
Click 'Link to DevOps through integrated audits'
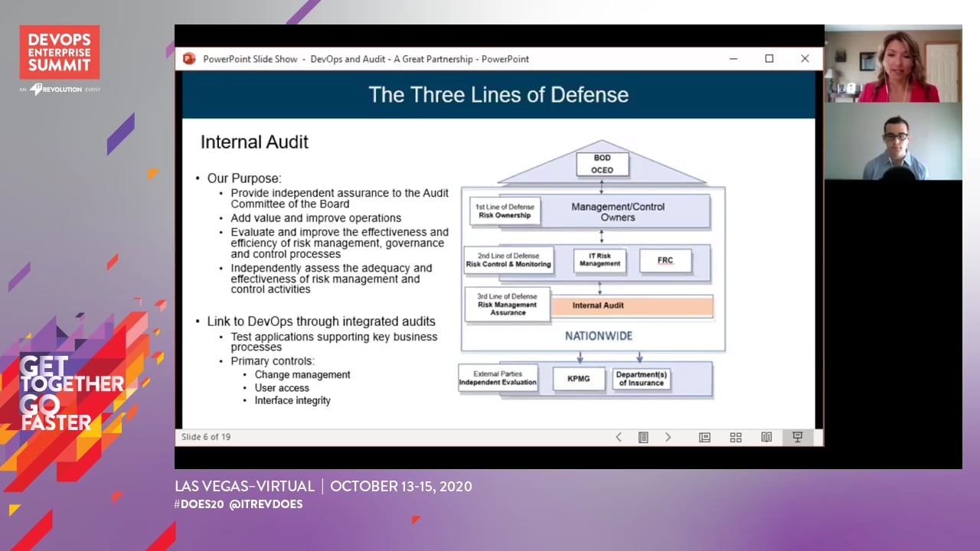[321, 321]
